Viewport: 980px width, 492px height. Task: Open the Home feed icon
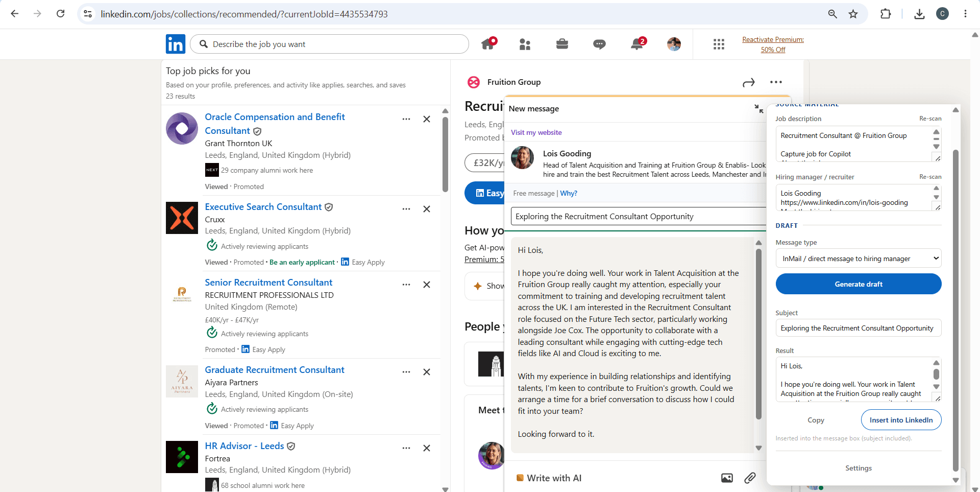click(x=488, y=44)
